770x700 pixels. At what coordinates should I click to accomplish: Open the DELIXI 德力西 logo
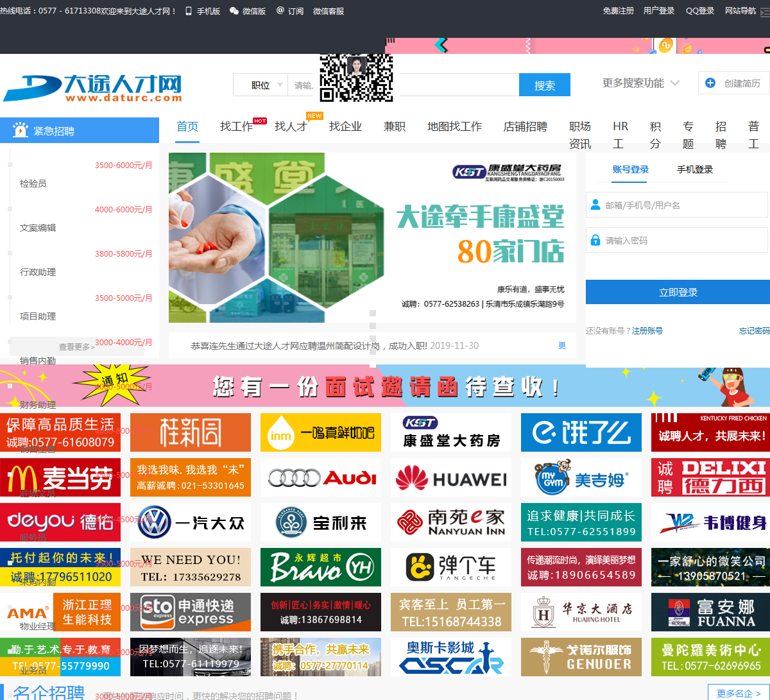coord(711,477)
